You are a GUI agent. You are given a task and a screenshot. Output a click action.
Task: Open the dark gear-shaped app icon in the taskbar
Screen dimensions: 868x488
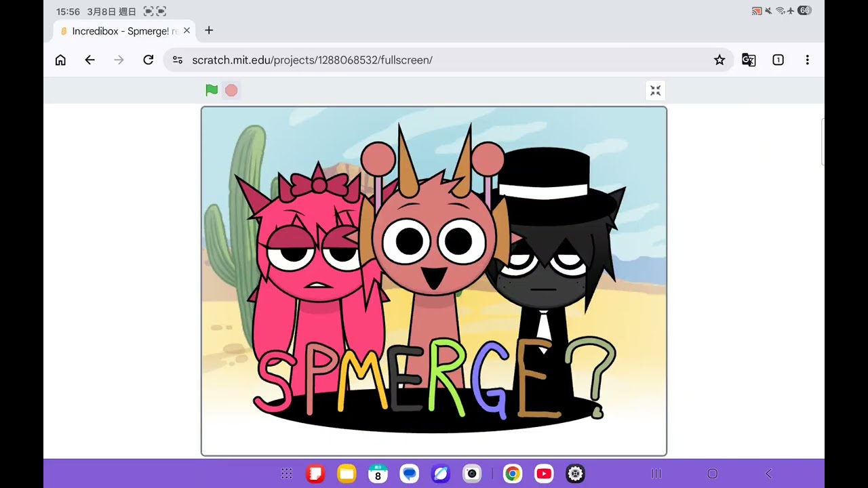pos(575,474)
